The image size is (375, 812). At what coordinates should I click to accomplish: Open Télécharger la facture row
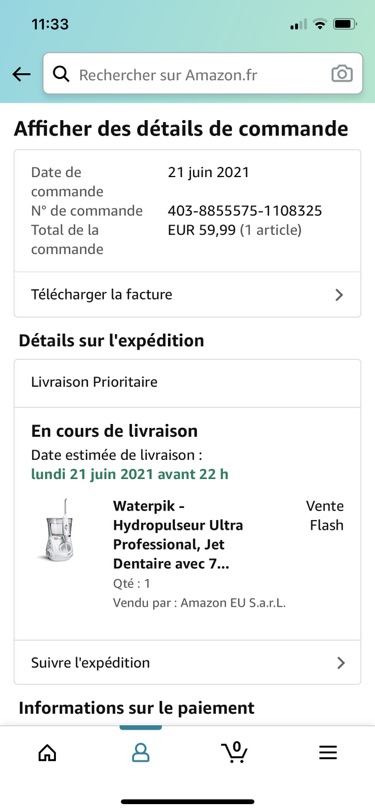[x=187, y=295]
